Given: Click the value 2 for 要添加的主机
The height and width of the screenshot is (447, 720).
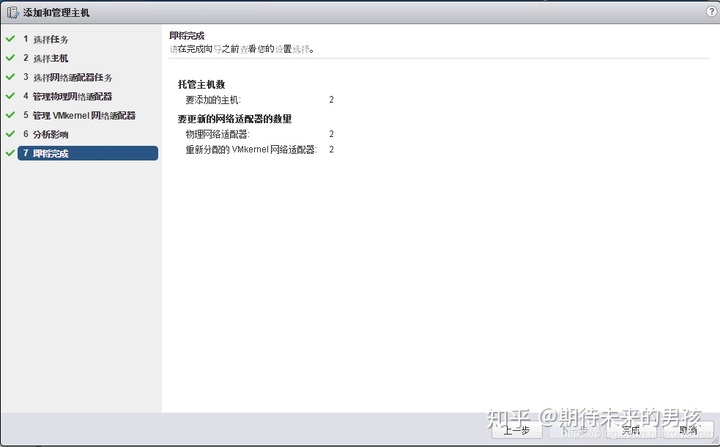Looking at the screenshot, I should [331, 100].
